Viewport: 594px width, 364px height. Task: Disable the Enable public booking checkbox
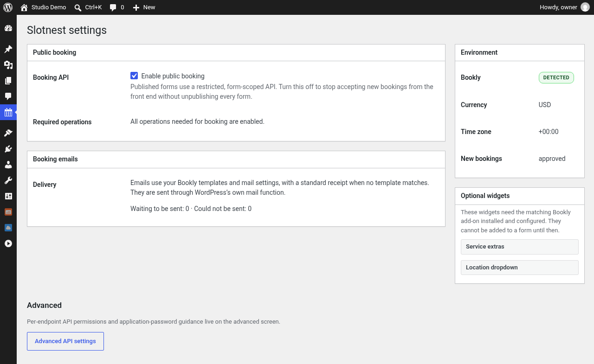tap(134, 76)
